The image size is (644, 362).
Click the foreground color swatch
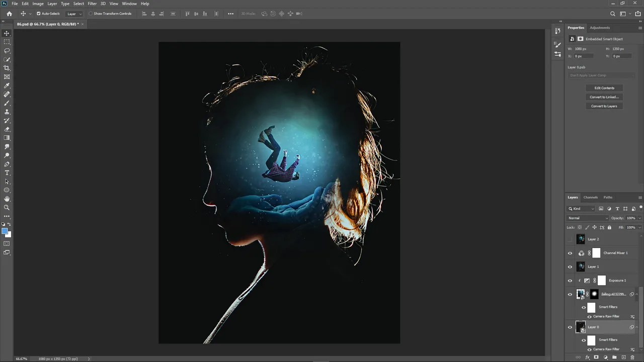point(5,231)
